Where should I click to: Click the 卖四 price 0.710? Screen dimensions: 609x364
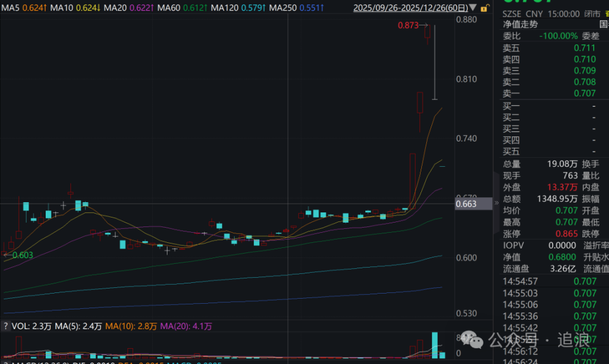(584, 60)
